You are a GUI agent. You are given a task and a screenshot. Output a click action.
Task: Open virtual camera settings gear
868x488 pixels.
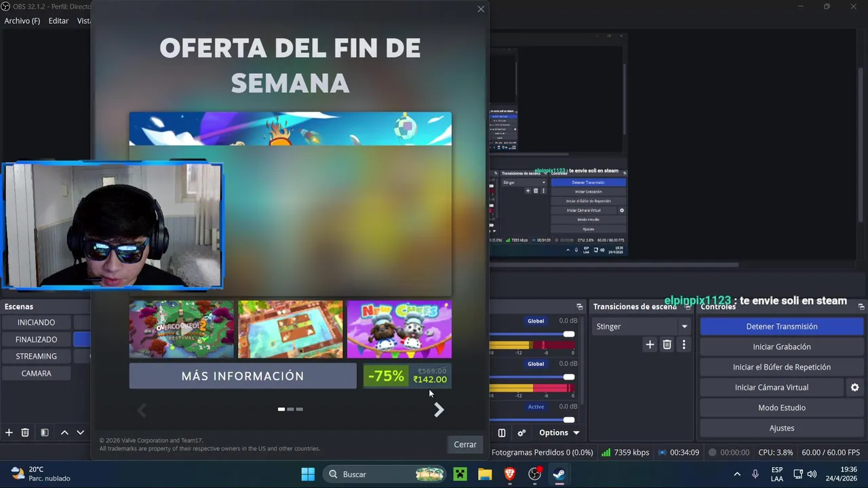(x=854, y=388)
